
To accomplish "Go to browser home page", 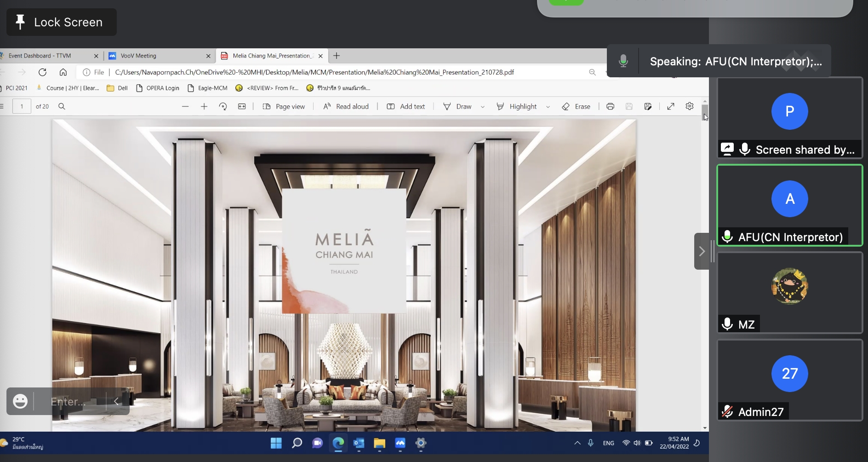I will point(63,72).
